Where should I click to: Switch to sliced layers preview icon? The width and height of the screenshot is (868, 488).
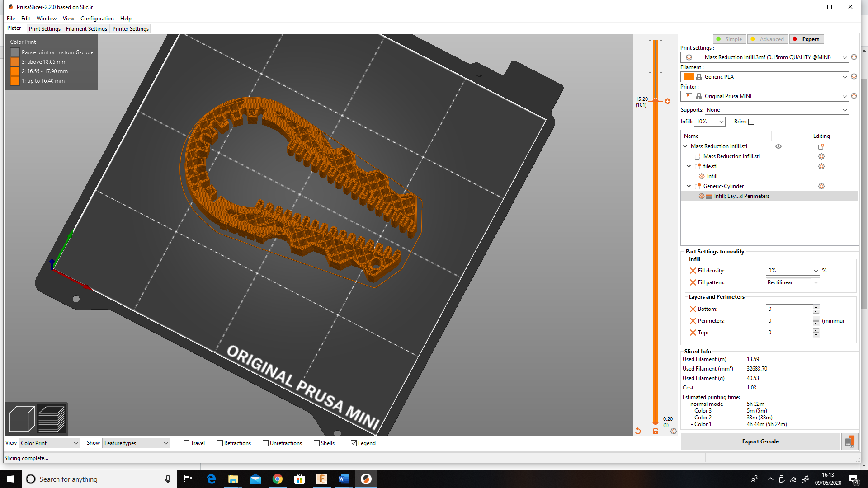(x=52, y=419)
